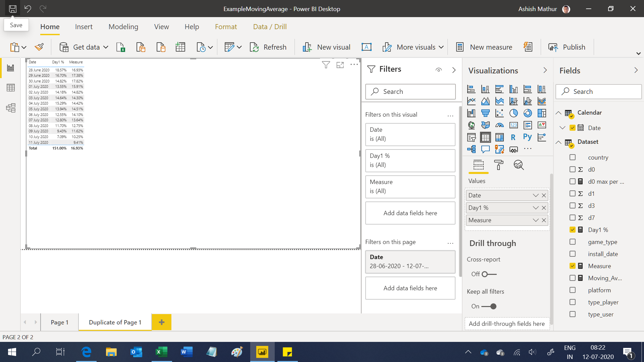Click the Refresh button

pos(268,47)
